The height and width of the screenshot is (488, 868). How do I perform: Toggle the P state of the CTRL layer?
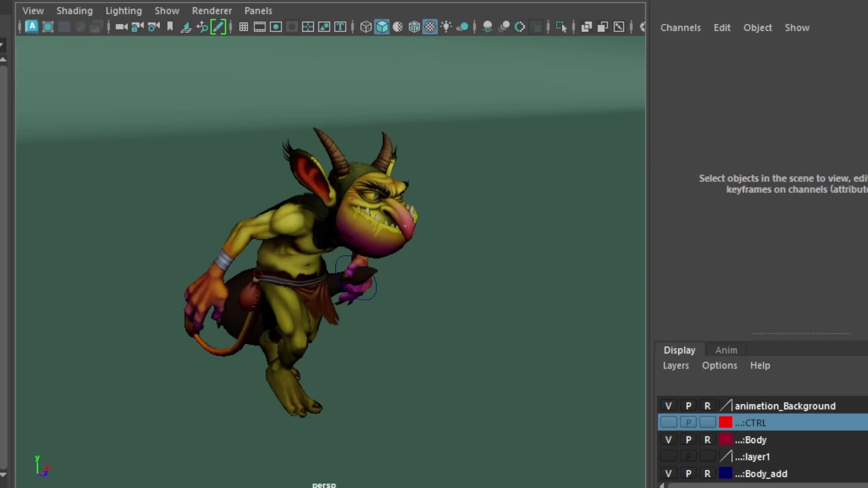(689, 422)
